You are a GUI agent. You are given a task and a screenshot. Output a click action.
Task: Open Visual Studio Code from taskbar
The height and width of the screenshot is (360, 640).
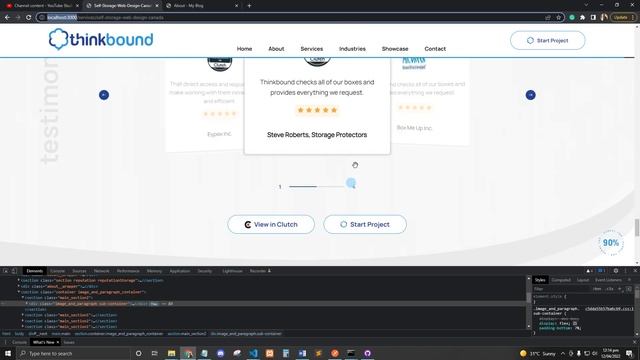point(253,353)
